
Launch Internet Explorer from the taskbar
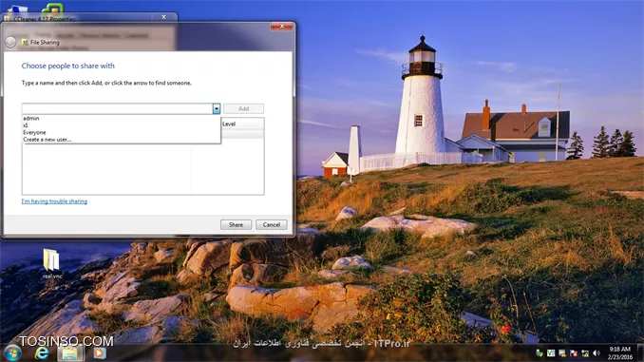click(x=42, y=352)
